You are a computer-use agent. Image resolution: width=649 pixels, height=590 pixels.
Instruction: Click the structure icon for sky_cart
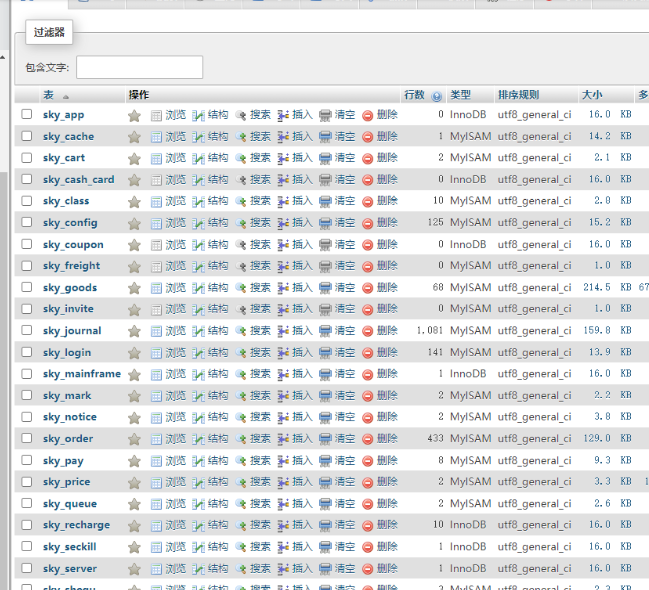click(198, 158)
